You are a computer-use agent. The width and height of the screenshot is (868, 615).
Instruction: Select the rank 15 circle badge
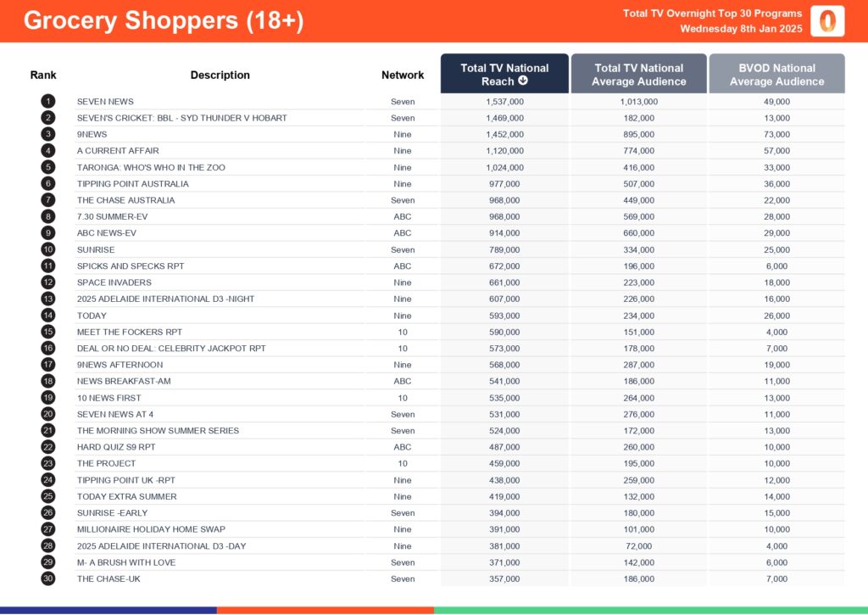click(x=48, y=332)
